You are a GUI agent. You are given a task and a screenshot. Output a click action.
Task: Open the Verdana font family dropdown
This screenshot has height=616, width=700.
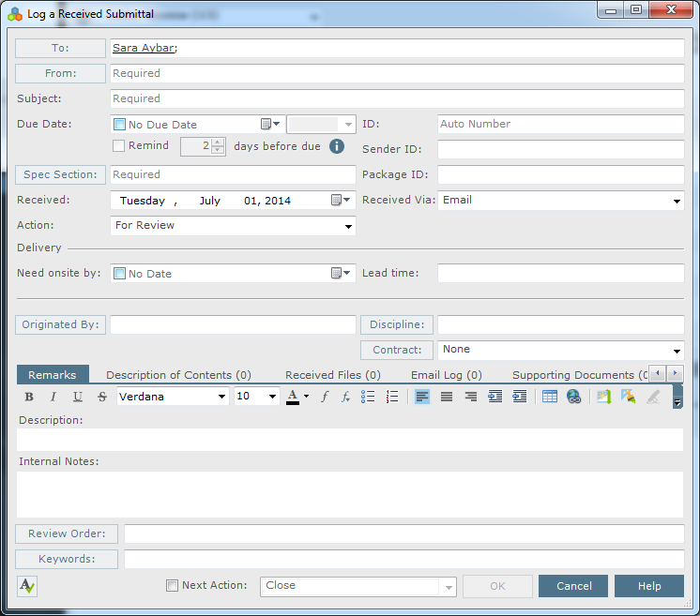pos(221,397)
